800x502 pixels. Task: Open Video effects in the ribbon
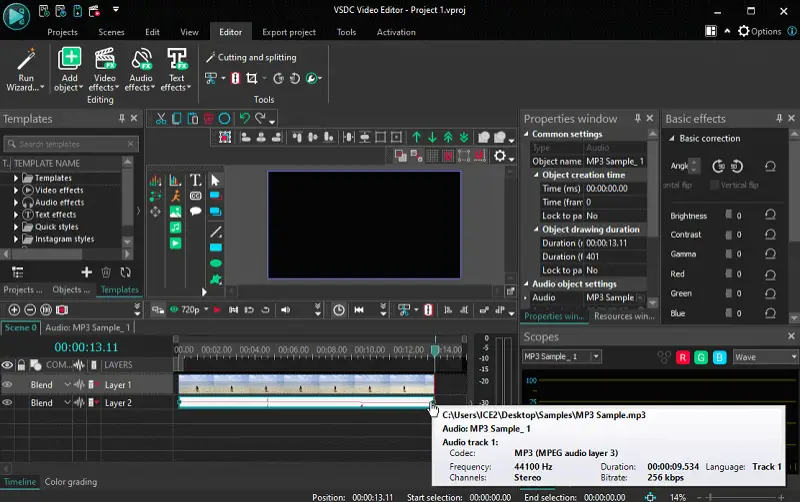[x=104, y=70]
